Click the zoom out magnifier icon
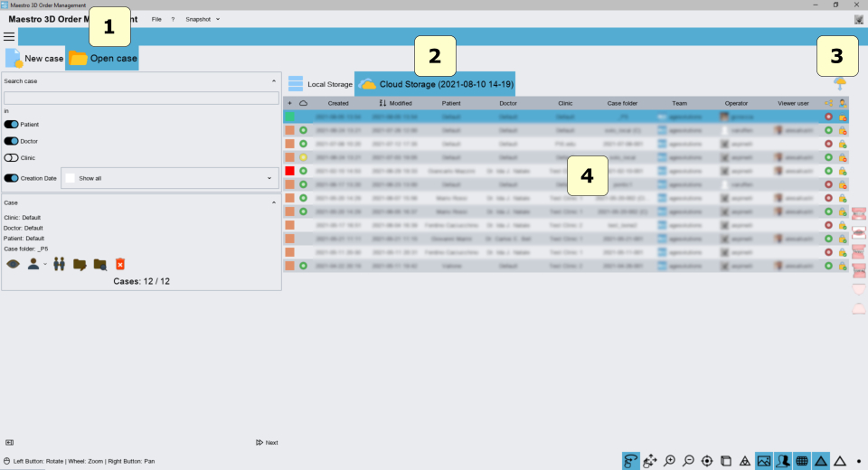 point(688,461)
